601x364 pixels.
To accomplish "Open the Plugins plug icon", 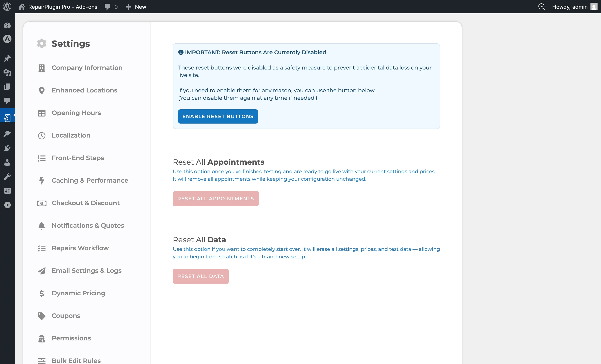I will [x=7, y=148].
